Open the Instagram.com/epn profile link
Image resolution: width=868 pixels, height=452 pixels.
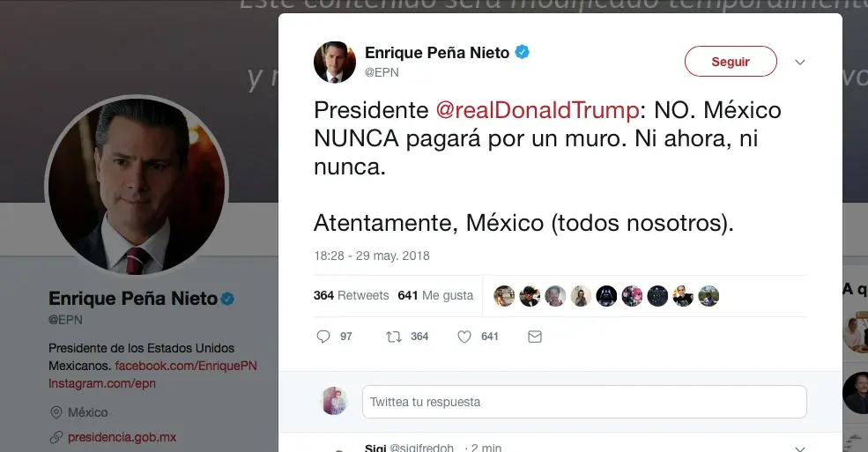(x=102, y=383)
